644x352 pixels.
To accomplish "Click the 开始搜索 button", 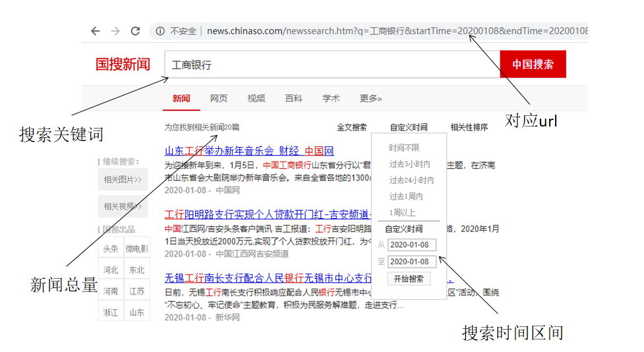I will tap(409, 279).
